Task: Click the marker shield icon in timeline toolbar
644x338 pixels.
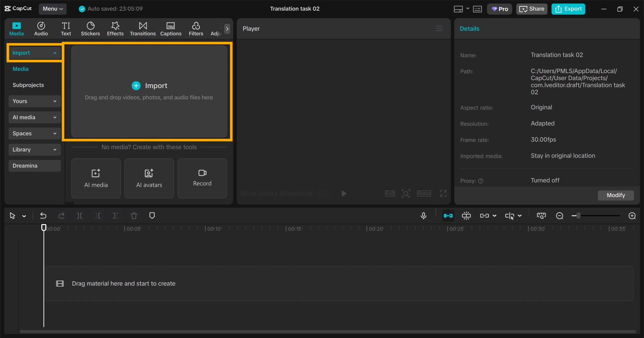Action: pyautogui.click(x=152, y=216)
